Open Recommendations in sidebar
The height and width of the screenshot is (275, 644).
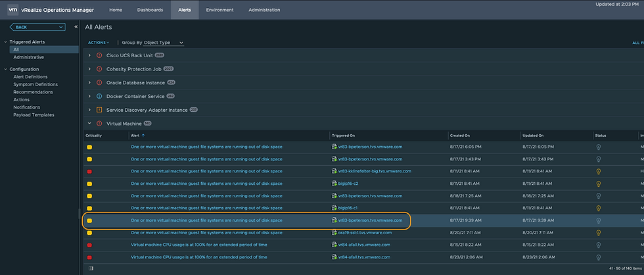[33, 92]
